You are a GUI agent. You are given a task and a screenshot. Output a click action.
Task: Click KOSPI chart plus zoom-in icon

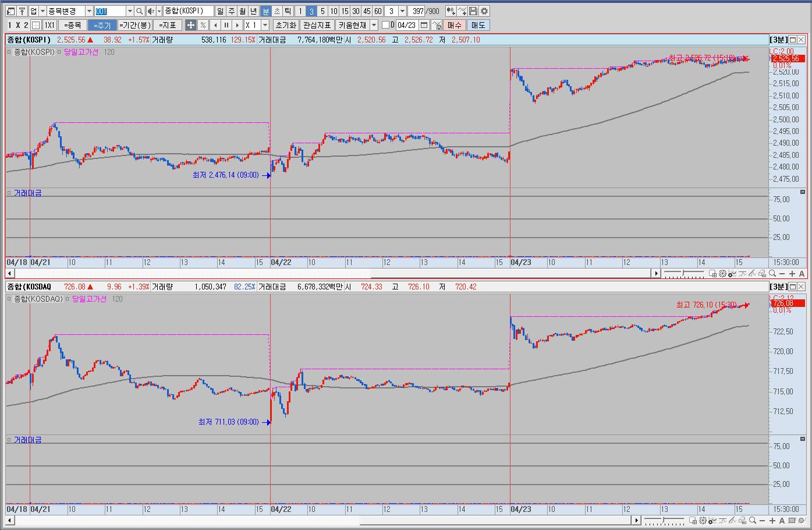click(x=792, y=274)
